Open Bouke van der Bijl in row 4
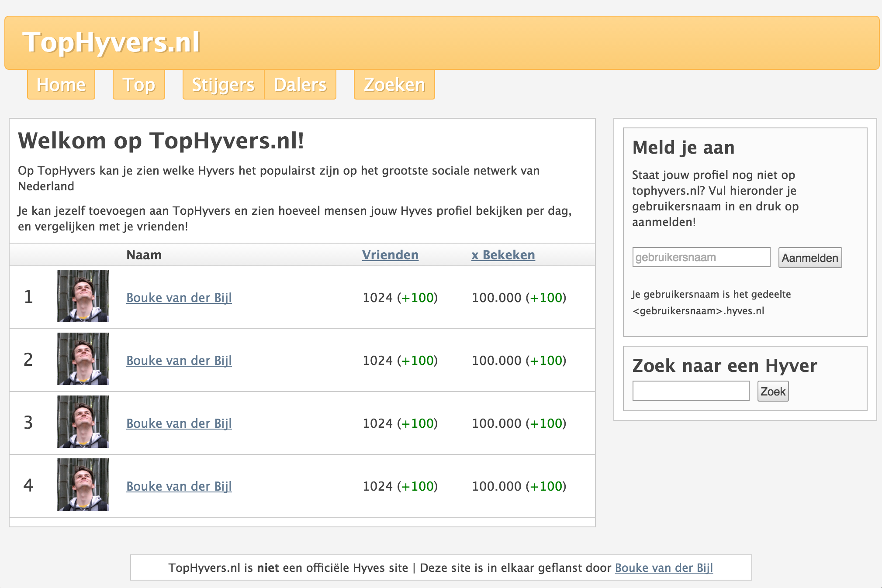Viewport: 882px width, 588px height. pos(179,486)
